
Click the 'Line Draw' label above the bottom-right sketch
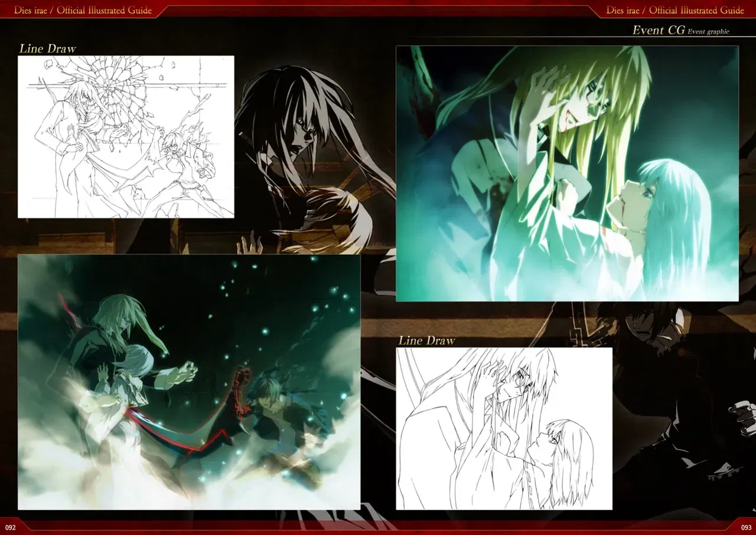coord(426,340)
